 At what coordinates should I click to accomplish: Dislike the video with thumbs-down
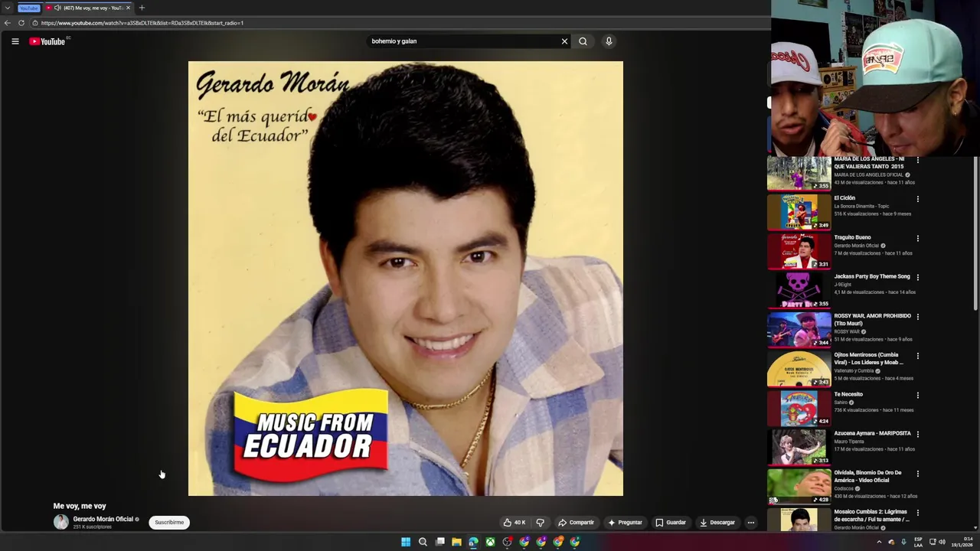click(x=541, y=523)
